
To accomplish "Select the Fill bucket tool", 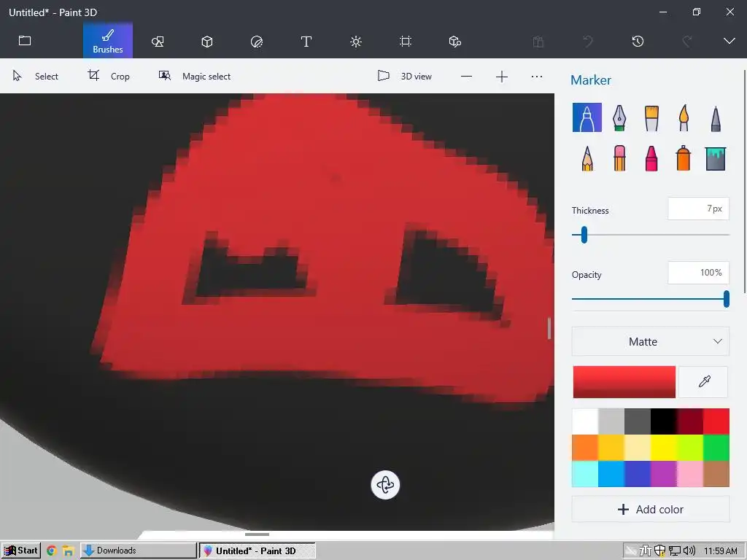I will point(716,158).
